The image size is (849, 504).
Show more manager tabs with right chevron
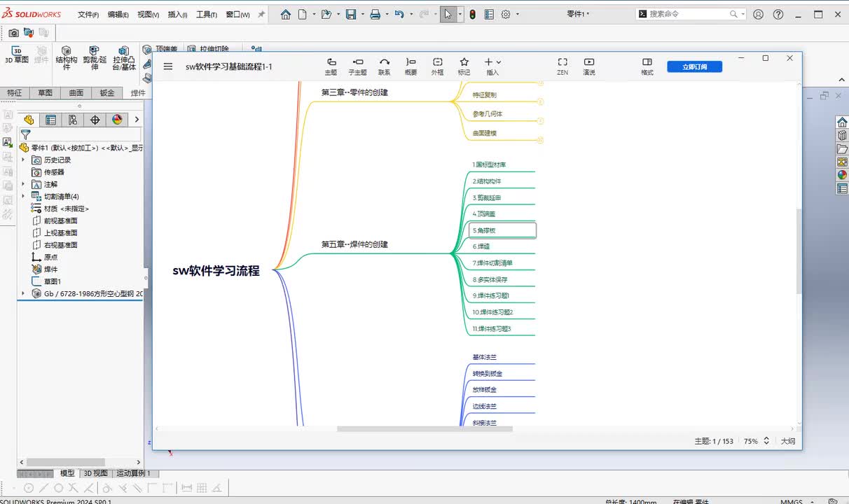click(x=137, y=120)
